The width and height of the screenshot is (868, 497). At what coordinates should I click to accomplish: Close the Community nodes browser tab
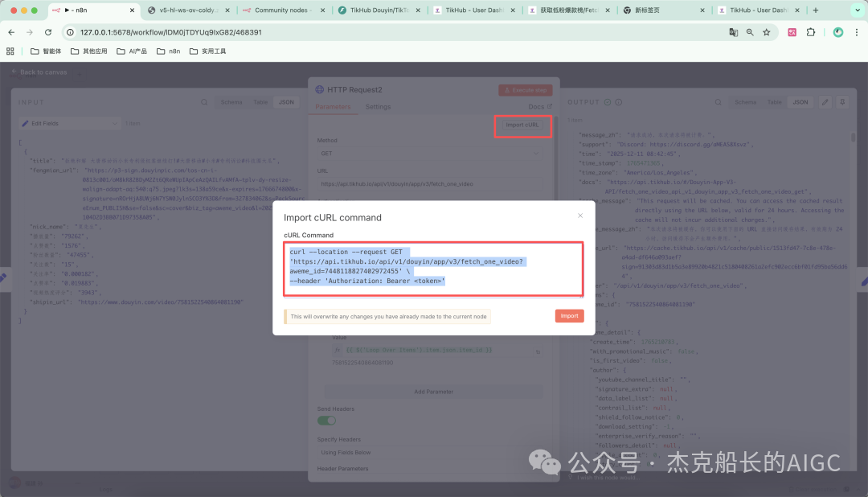[323, 10]
